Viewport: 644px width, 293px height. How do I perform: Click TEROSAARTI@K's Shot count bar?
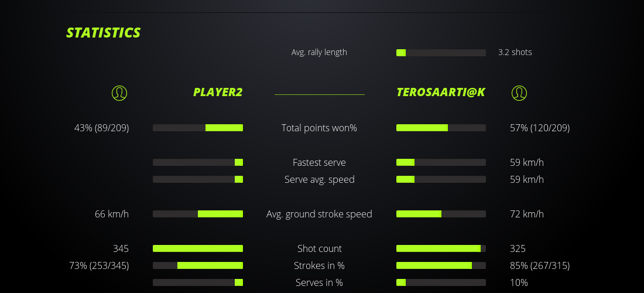click(x=441, y=248)
